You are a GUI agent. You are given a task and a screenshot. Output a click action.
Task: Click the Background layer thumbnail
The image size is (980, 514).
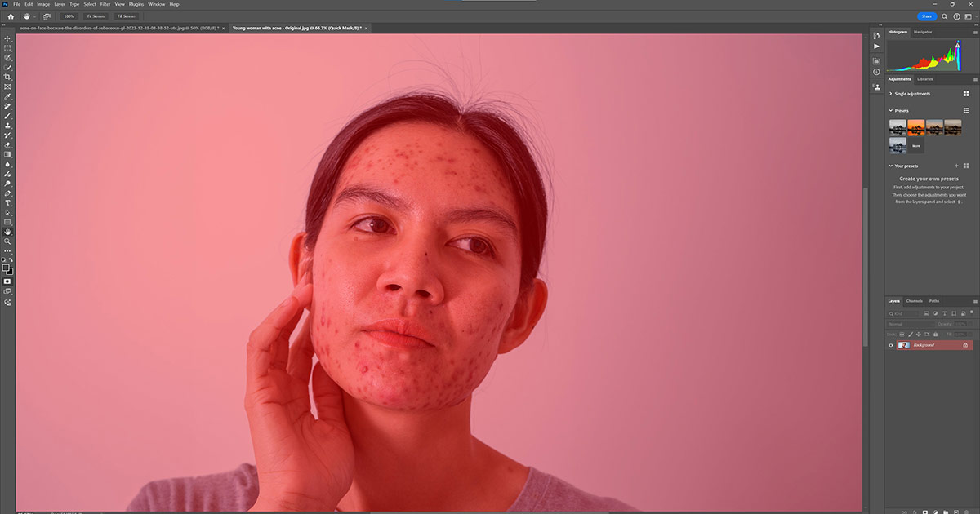(x=904, y=345)
